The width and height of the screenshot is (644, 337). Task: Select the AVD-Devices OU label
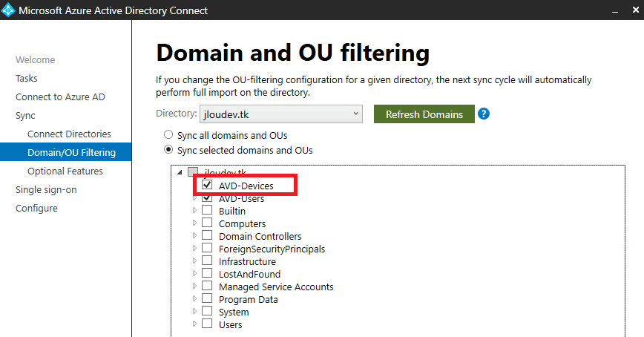[246, 186]
